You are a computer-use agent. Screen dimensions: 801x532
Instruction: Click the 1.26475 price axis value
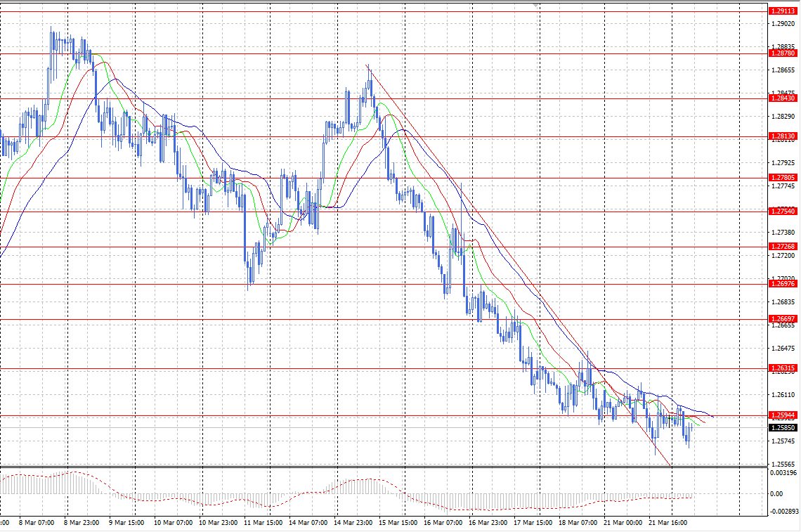783,349
